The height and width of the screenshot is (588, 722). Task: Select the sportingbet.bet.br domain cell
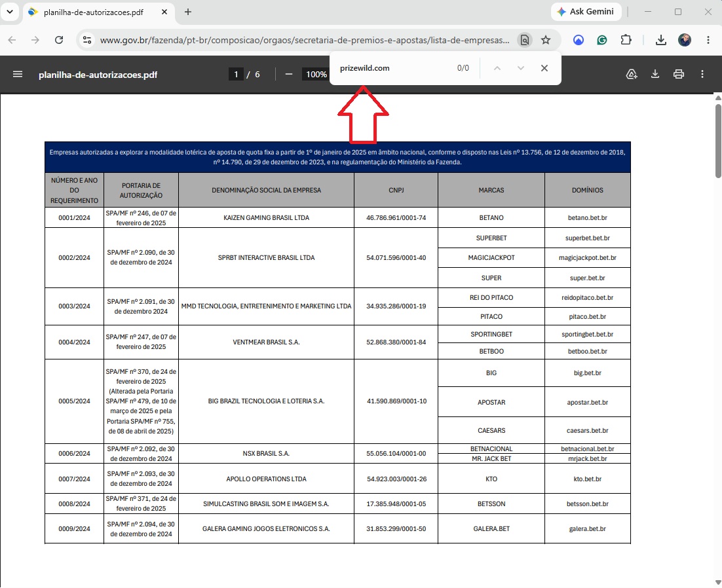point(587,334)
